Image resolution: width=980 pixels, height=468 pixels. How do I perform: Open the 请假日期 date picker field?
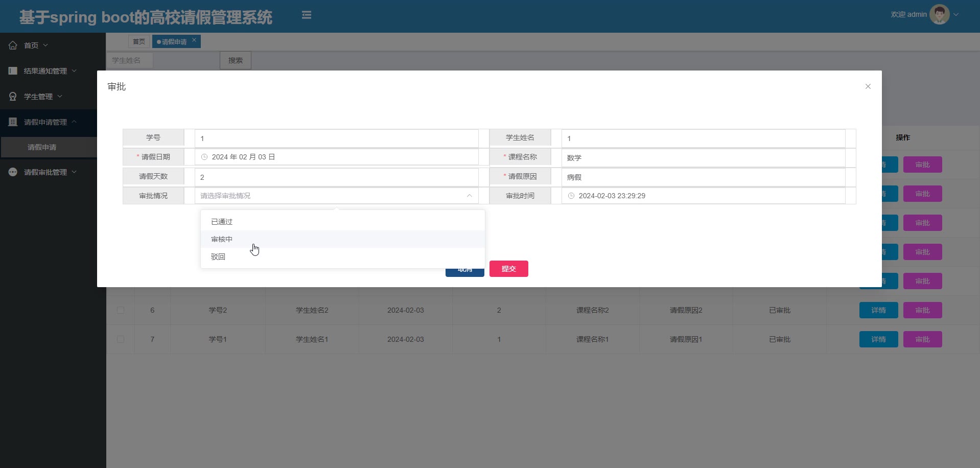336,157
